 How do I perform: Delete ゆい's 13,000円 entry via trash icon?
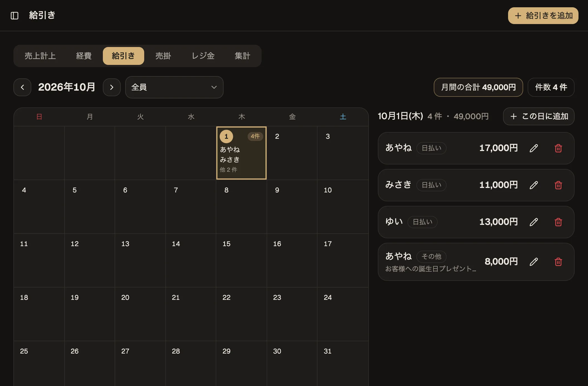coord(558,222)
